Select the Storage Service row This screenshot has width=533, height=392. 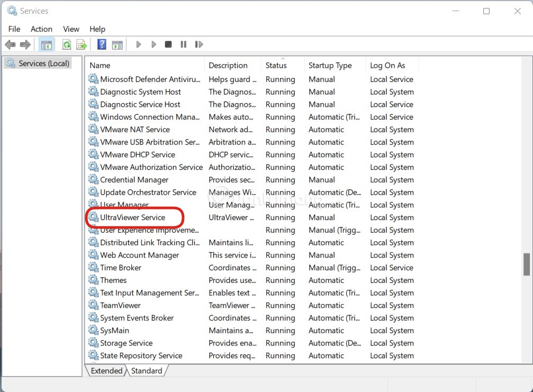tap(251, 343)
